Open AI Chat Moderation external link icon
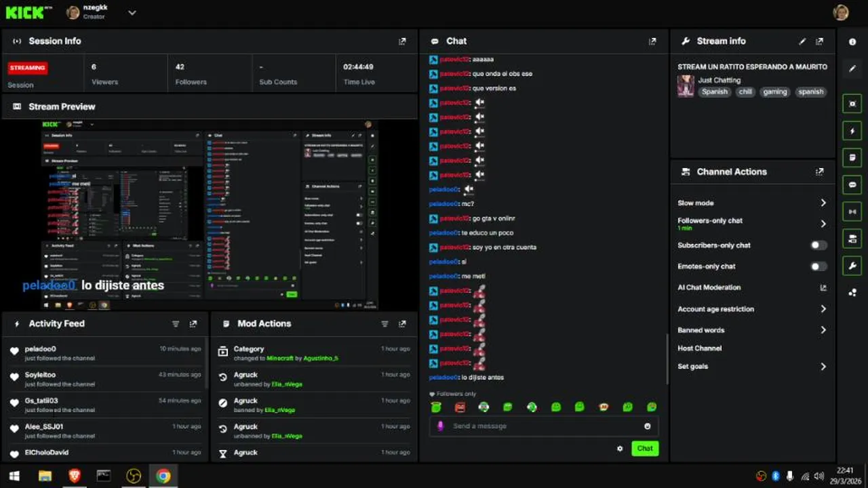Viewport: 868px width, 488px height. click(x=823, y=288)
